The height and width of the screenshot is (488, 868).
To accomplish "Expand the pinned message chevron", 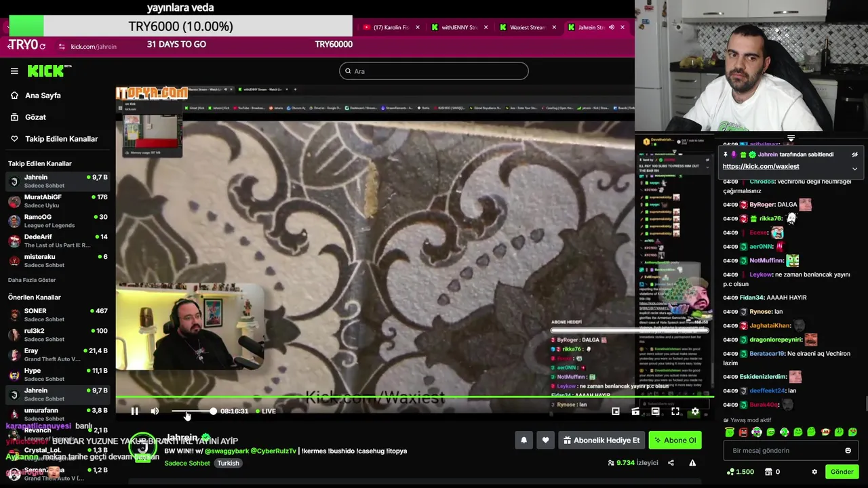I will pyautogui.click(x=854, y=168).
